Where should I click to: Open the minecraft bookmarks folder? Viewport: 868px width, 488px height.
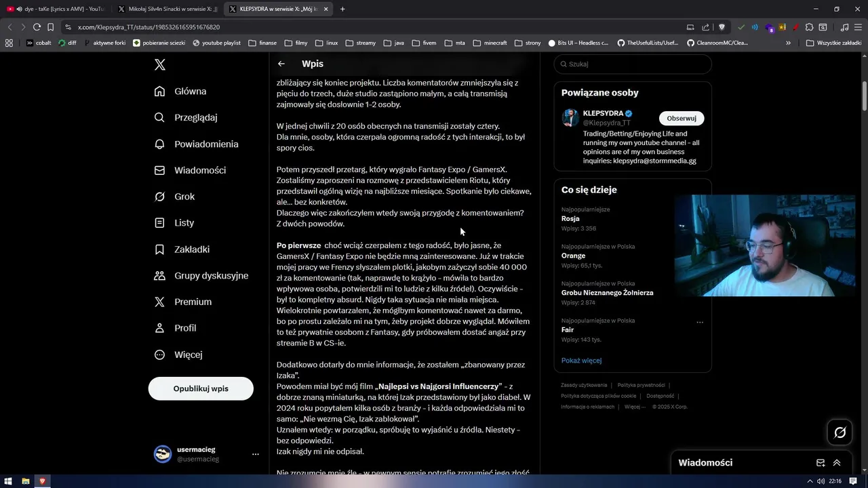490,43
